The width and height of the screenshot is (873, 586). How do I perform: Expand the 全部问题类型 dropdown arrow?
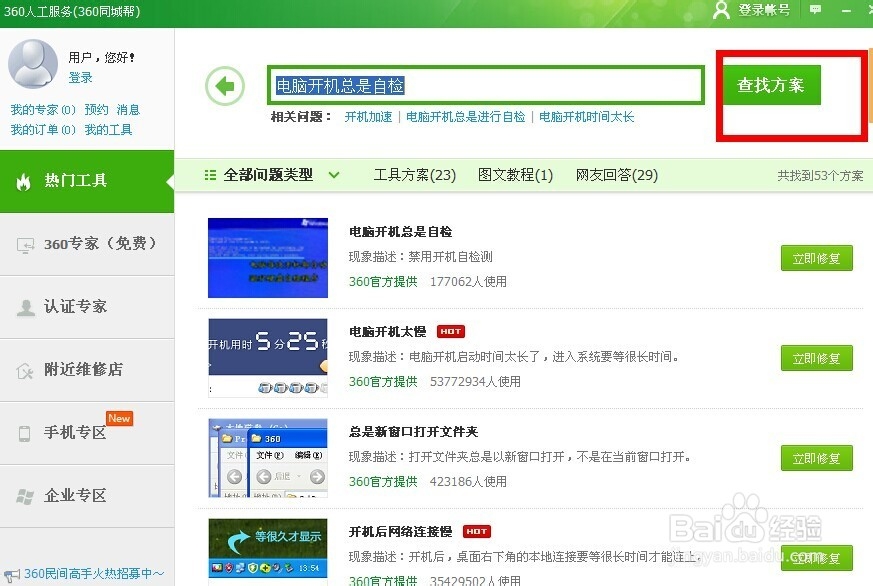tap(334, 175)
